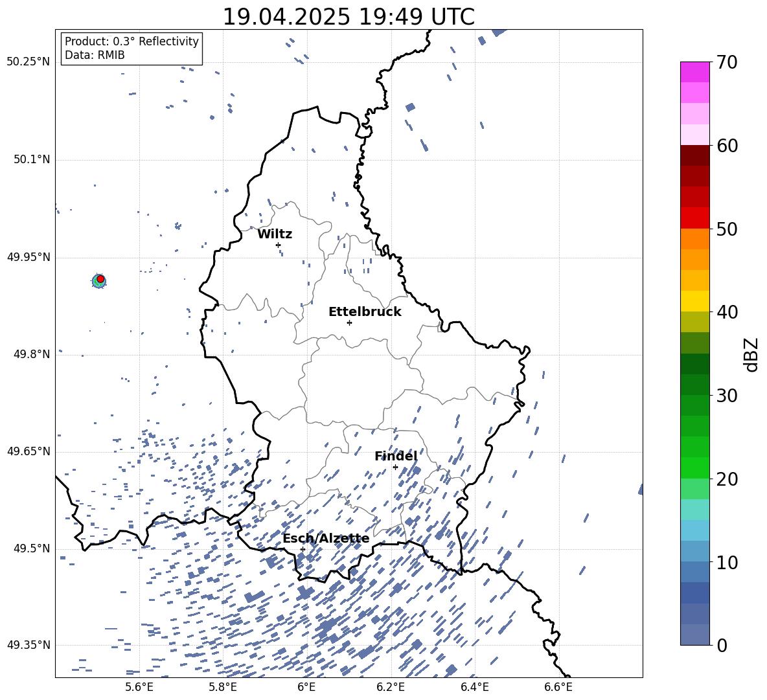Click the 6.4°E longitude tick label

(474, 688)
